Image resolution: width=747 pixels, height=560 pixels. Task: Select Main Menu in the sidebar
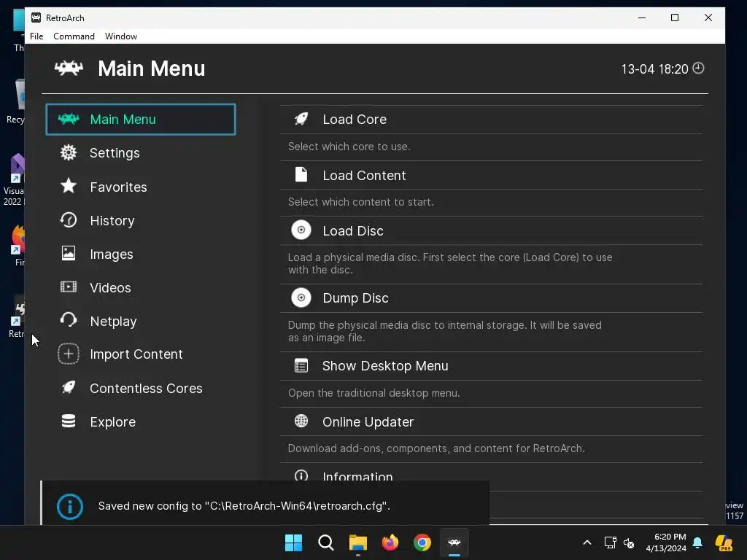click(141, 120)
